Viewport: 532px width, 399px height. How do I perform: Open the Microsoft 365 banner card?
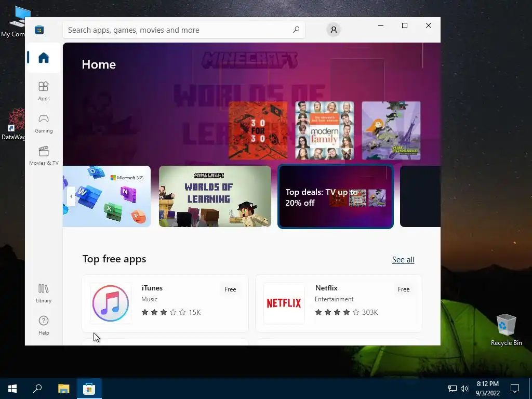coord(107,196)
